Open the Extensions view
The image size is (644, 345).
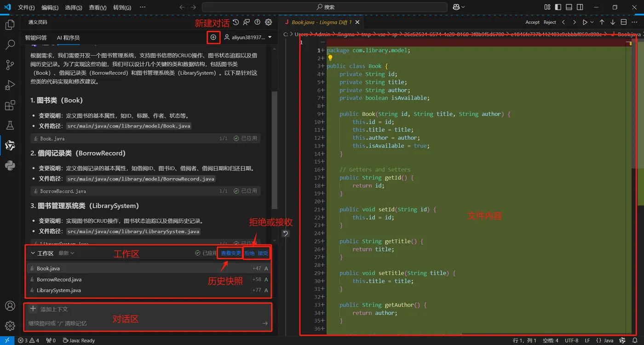coord(10,106)
